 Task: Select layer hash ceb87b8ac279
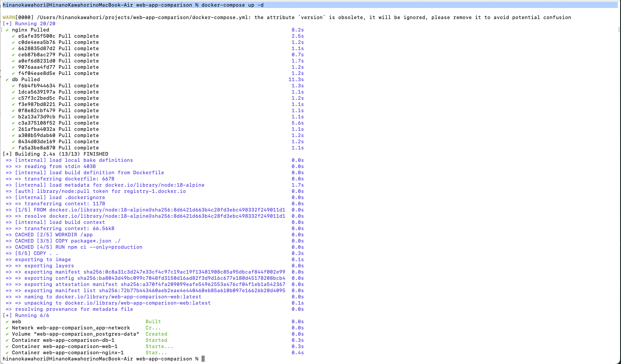pos(37,55)
